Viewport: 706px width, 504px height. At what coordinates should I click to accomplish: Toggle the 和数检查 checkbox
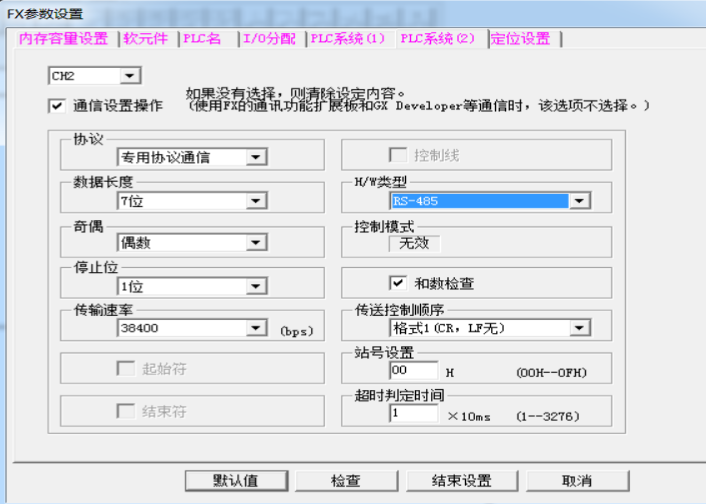click(397, 283)
